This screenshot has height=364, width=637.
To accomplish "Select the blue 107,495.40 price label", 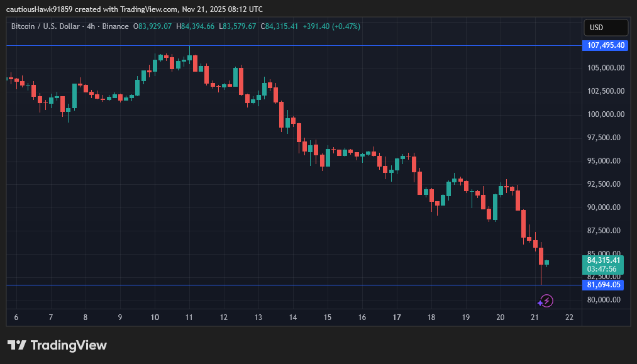I will coord(605,45).
